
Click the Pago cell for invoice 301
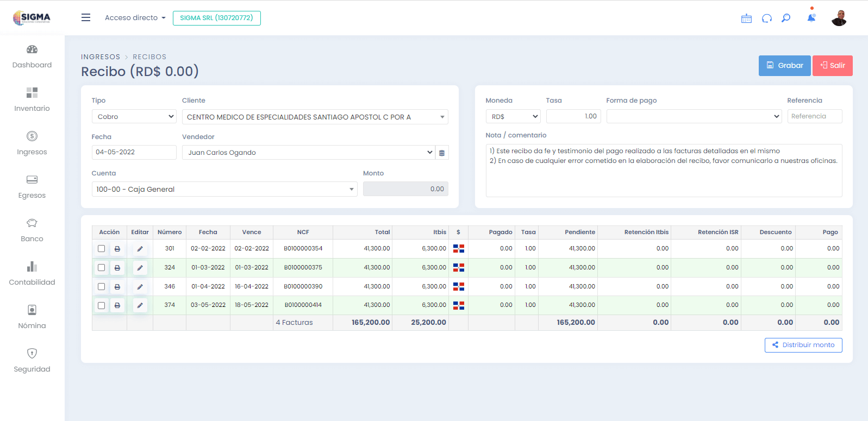click(819, 249)
